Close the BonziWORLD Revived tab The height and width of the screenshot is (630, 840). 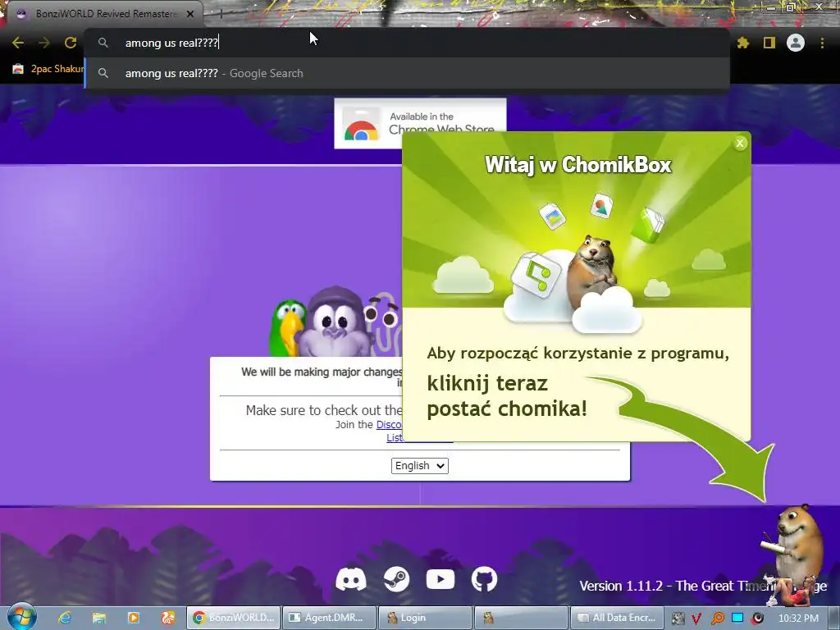(x=190, y=14)
